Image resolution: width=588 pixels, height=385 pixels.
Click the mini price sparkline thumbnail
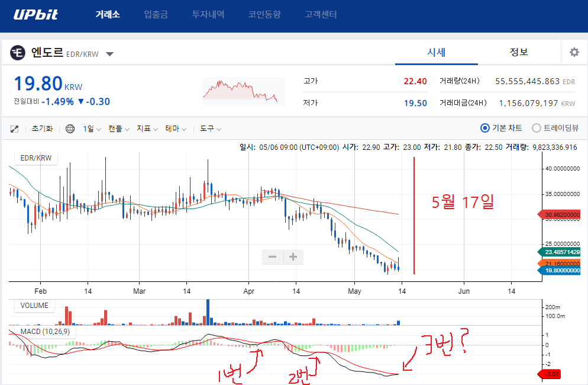click(x=244, y=92)
